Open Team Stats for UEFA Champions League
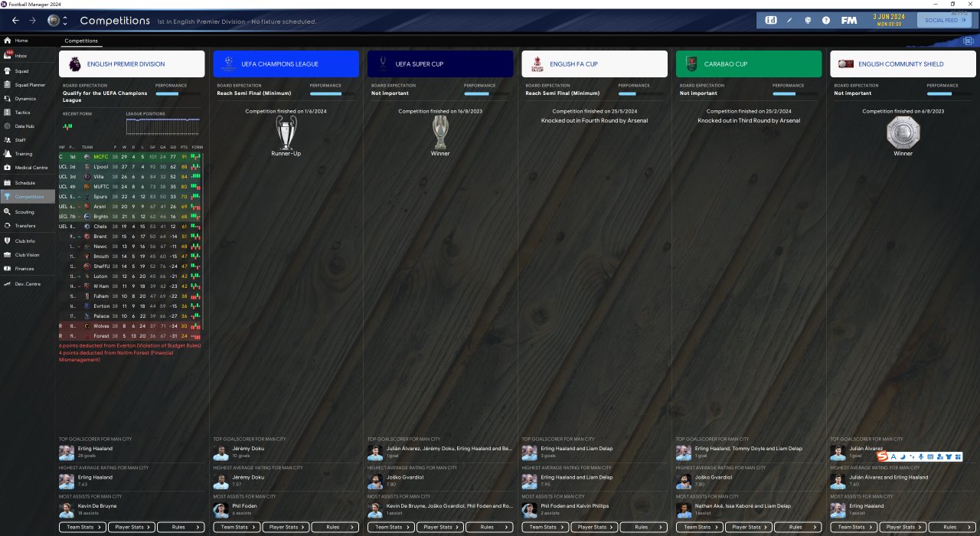This screenshot has height=536, width=980. [x=237, y=527]
